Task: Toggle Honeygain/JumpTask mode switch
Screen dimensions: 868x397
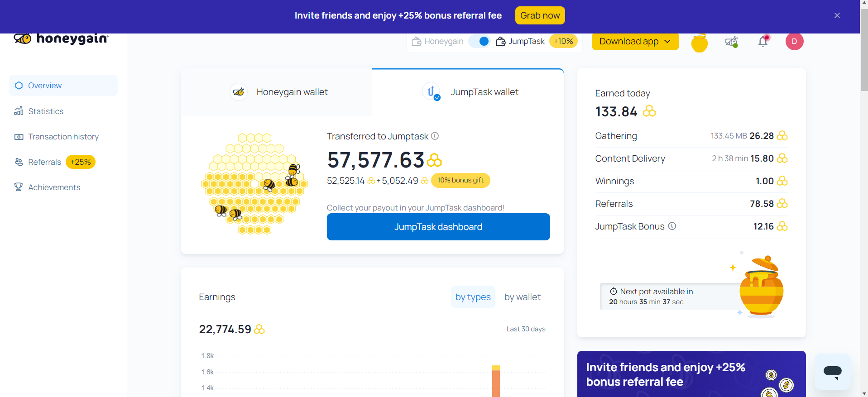Action: tap(480, 41)
